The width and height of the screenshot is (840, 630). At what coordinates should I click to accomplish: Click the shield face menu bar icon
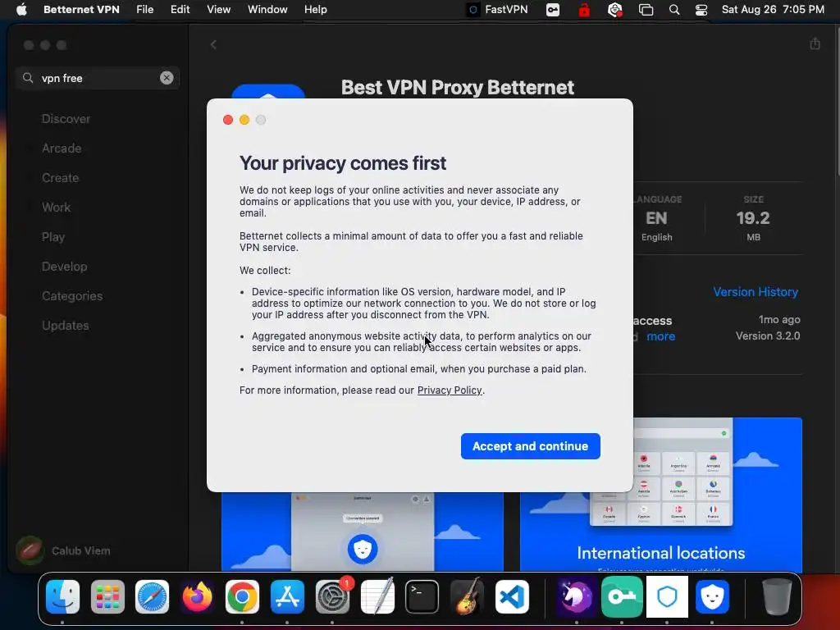point(615,10)
